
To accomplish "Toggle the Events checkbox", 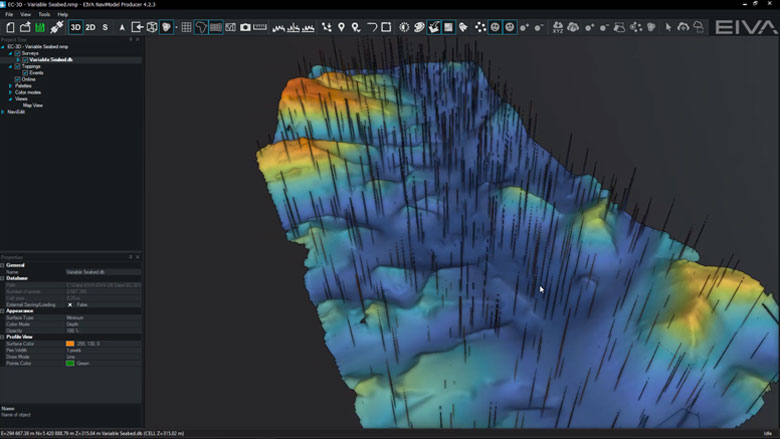I will (x=25, y=73).
